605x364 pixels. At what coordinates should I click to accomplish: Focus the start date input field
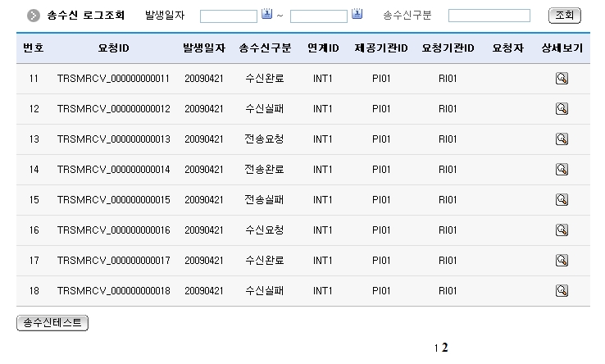(x=229, y=16)
